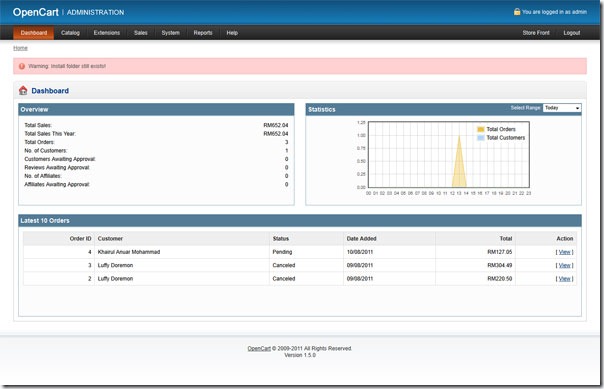
Task: View order 4 by Khairul Anuar Mohammad
Action: [564, 252]
